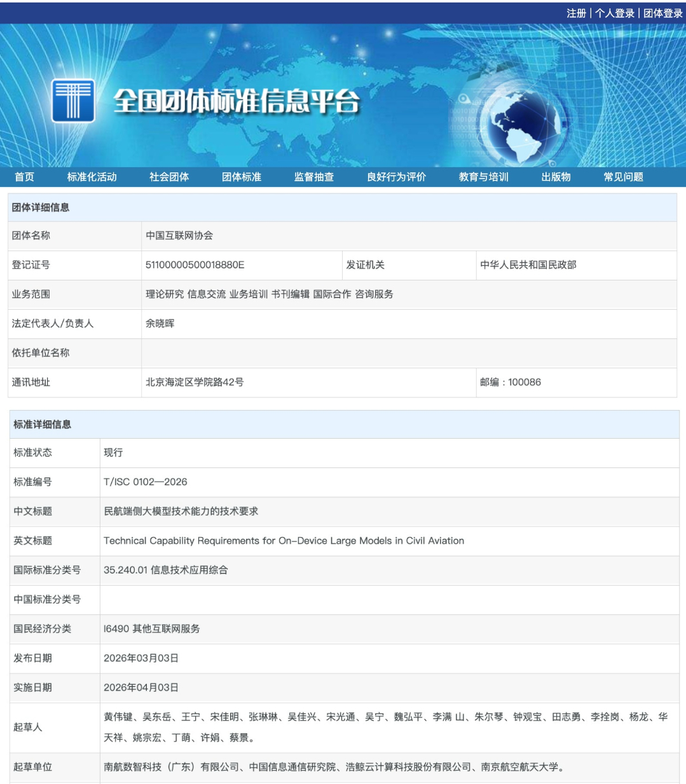Select 教育与培训 in navigation
The image size is (686, 784).
tap(483, 177)
